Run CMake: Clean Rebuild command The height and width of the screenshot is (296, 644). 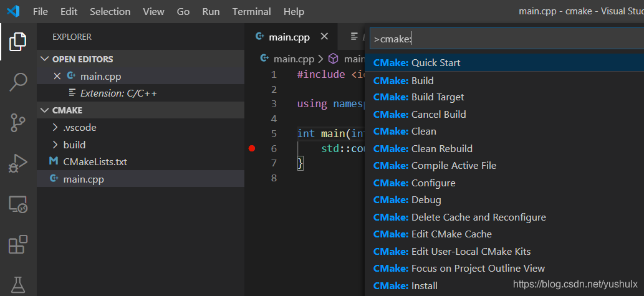504,148
